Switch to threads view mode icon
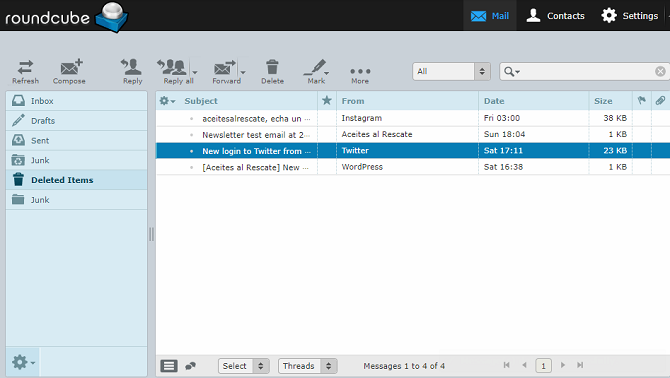The image size is (670, 378). (191, 366)
